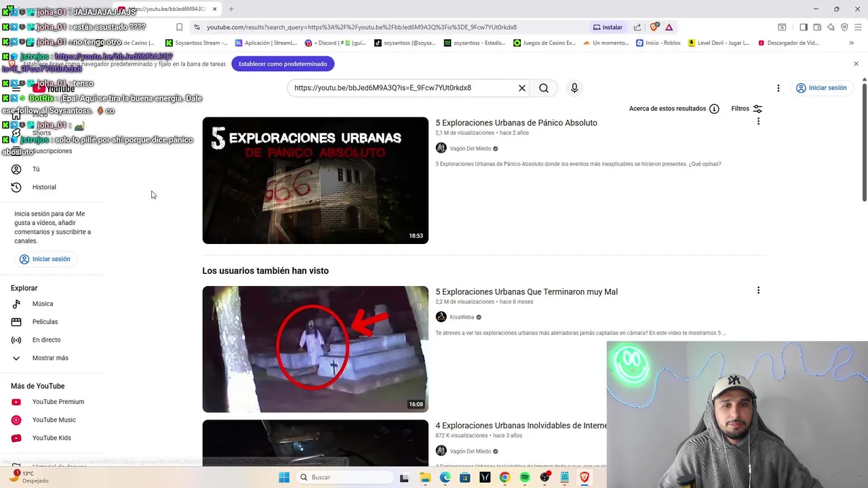
Task: Click the page vertical scrollbar thumb
Action: click(864, 142)
